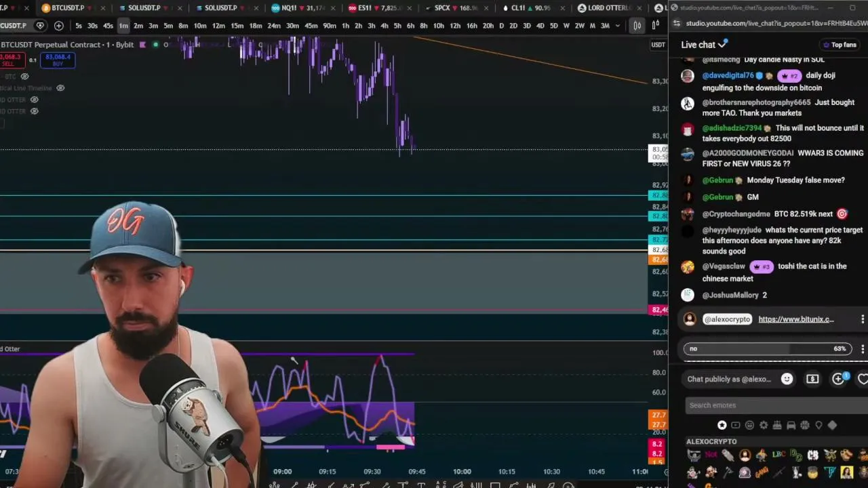
Task: Click the poll result bar showing no 63%
Action: (x=768, y=348)
